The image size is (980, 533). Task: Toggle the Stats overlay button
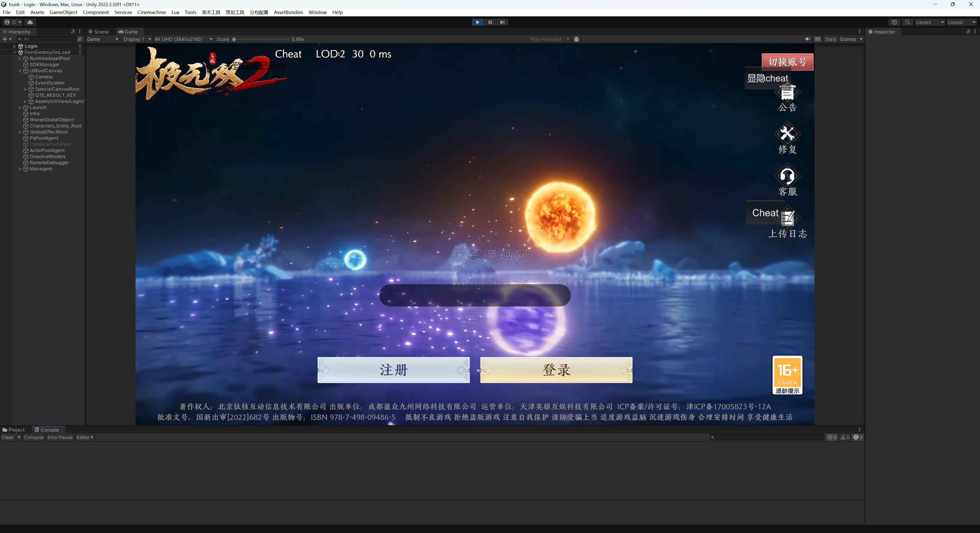pos(830,39)
